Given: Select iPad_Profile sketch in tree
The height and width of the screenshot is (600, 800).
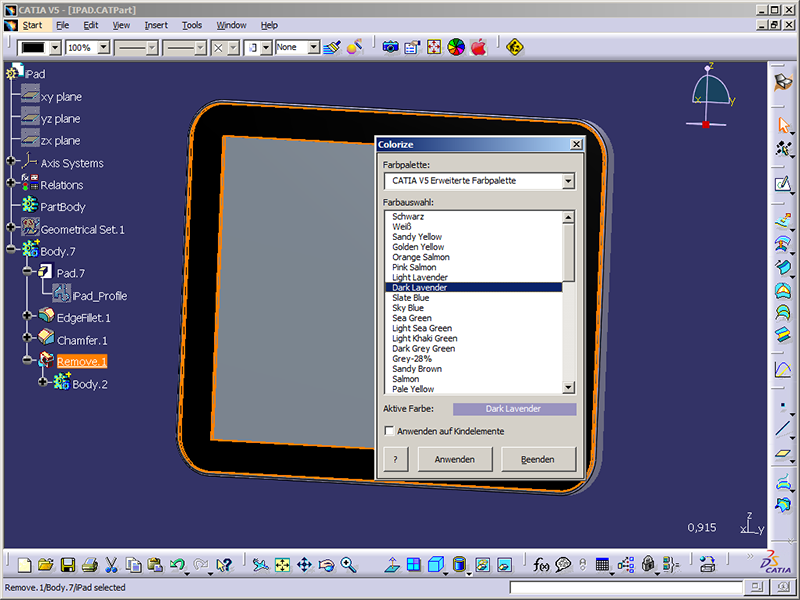Looking at the screenshot, I should click(99, 296).
